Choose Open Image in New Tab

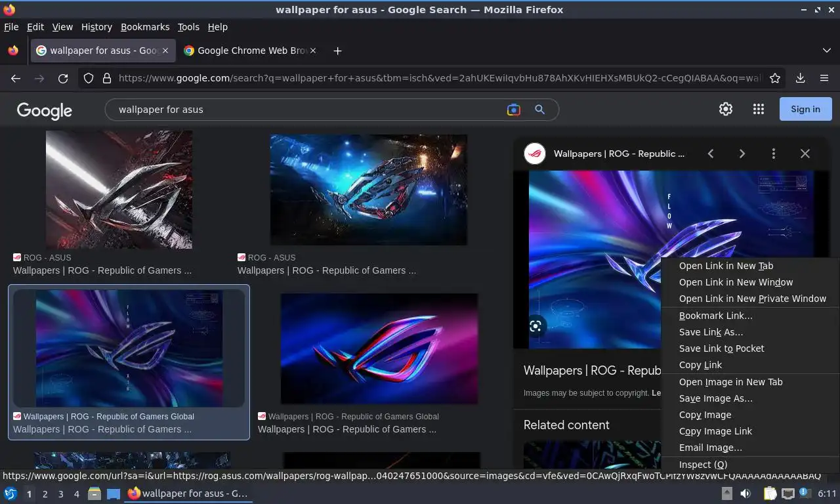[x=750, y=382]
